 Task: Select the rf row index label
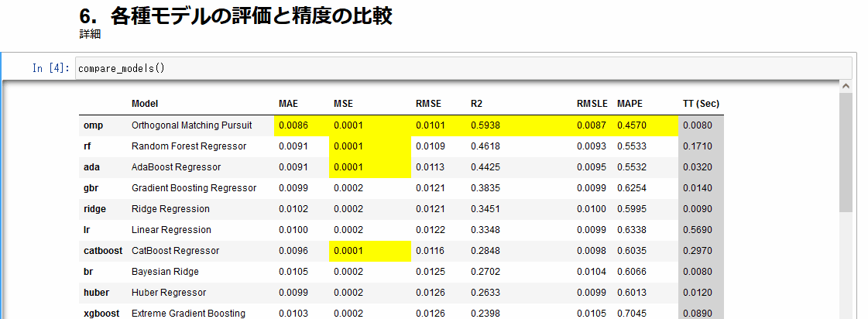87,146
